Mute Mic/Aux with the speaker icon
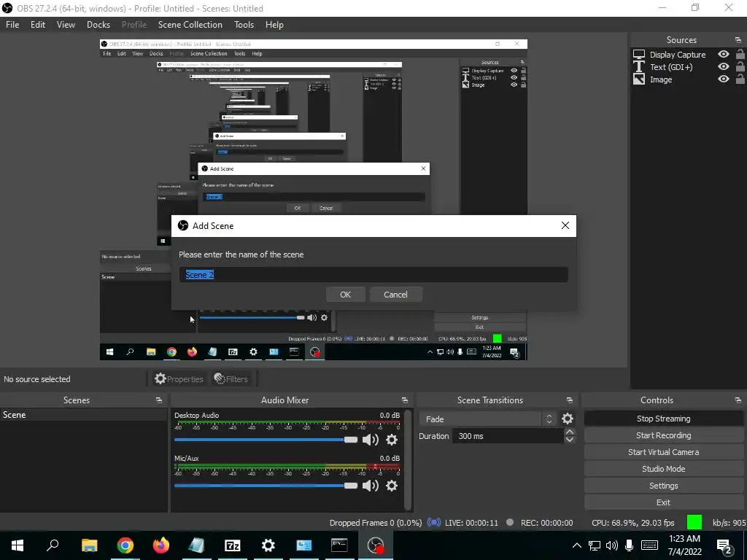Viewport: 747px width, 560px height. (370, 486)
